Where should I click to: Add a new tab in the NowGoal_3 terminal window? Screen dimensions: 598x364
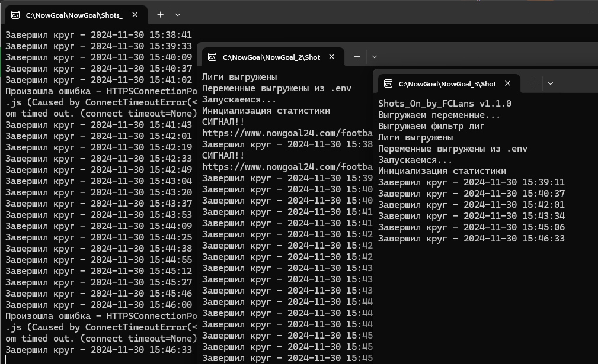point(533,83)
